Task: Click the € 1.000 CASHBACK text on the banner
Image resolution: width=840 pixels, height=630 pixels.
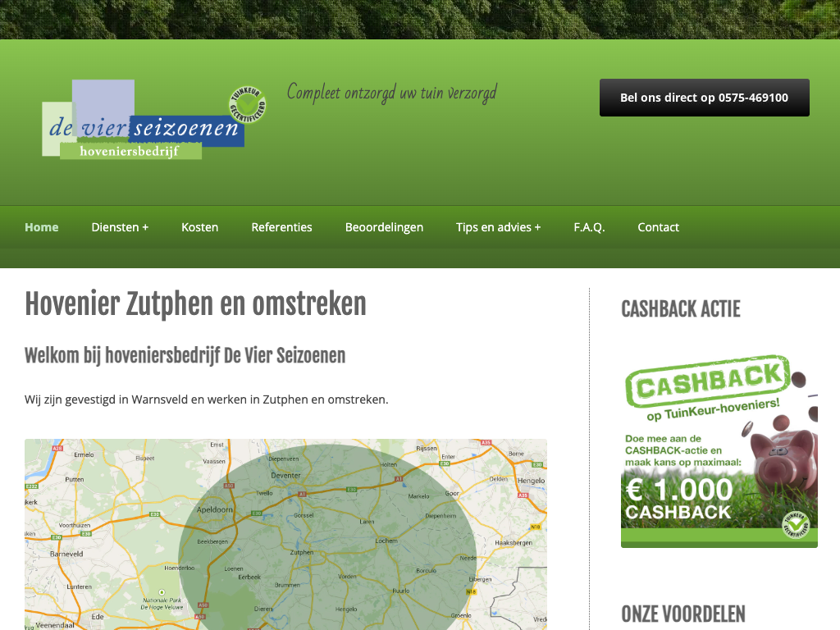Action: click(x=678, y=499)
